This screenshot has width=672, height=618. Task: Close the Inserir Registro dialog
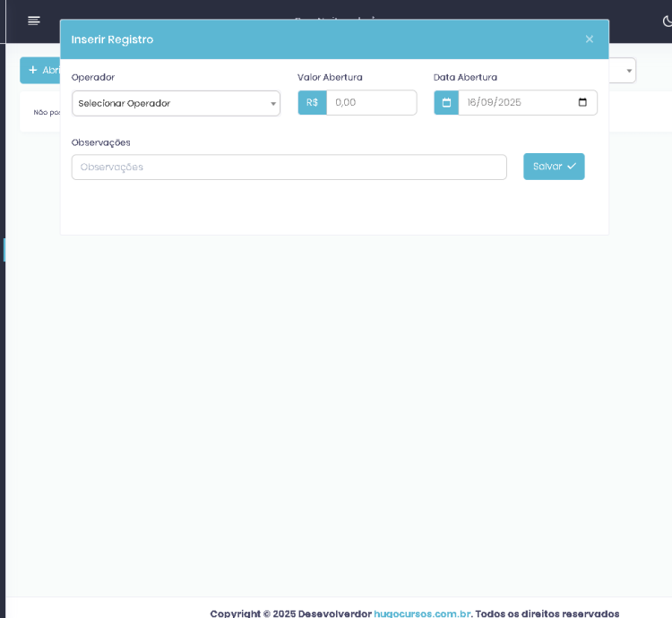(x=589, y=39)
